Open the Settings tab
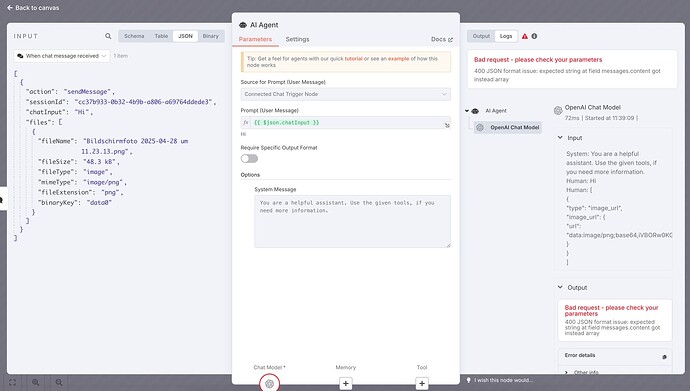Screen dimensions: 690x391 [297, 39]
